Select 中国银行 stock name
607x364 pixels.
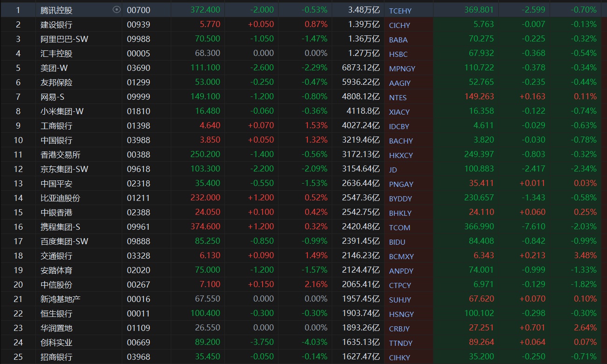pyautogui.click(x=56, y=140)
